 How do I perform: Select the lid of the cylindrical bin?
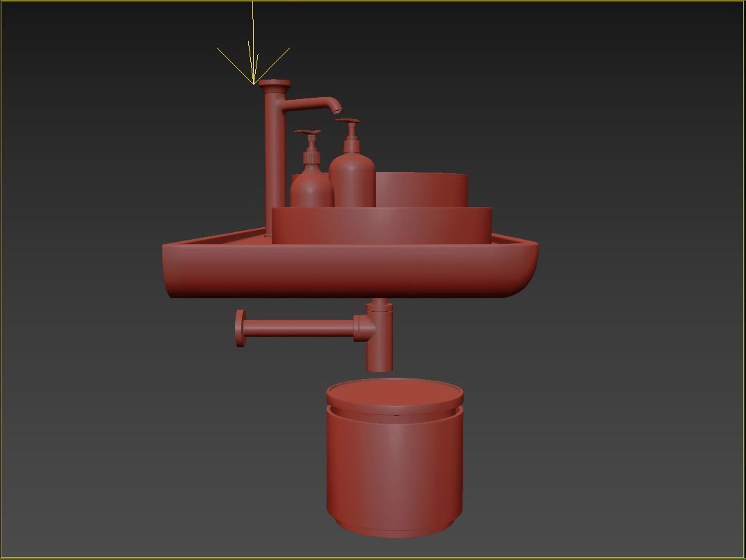[x=394, y=395]
